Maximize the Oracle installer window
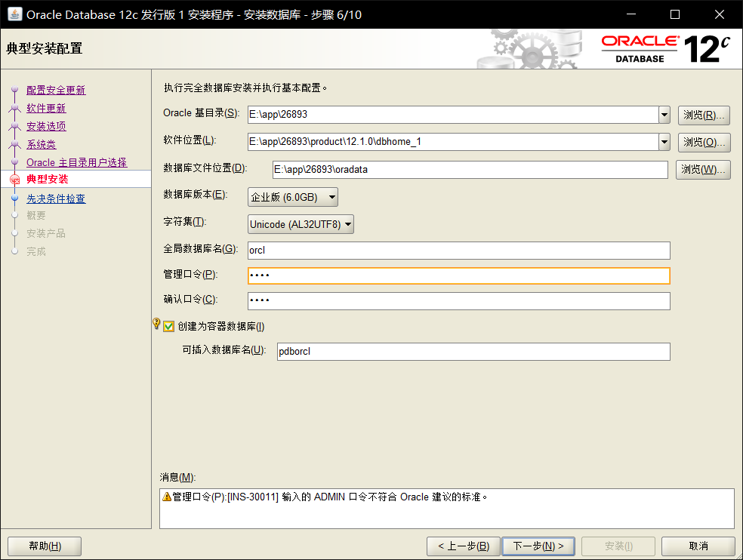The height and width of the screenshot is (560, 743). click(x=675, y=14)
